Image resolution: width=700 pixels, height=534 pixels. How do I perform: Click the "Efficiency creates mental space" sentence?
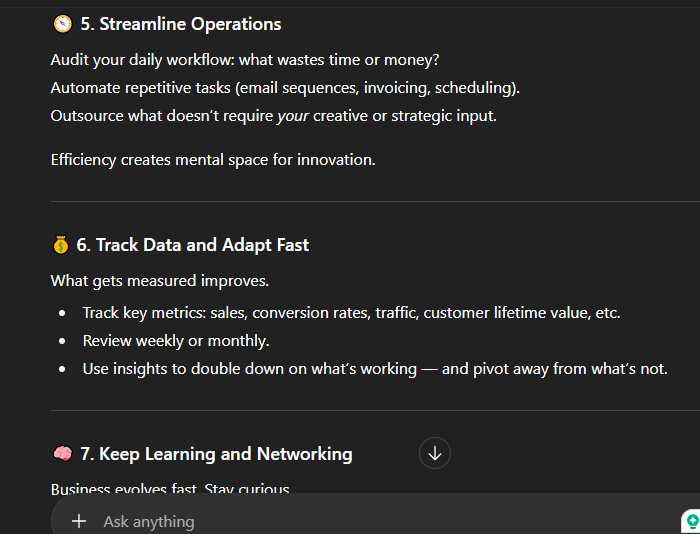click(x=213, y=160)
